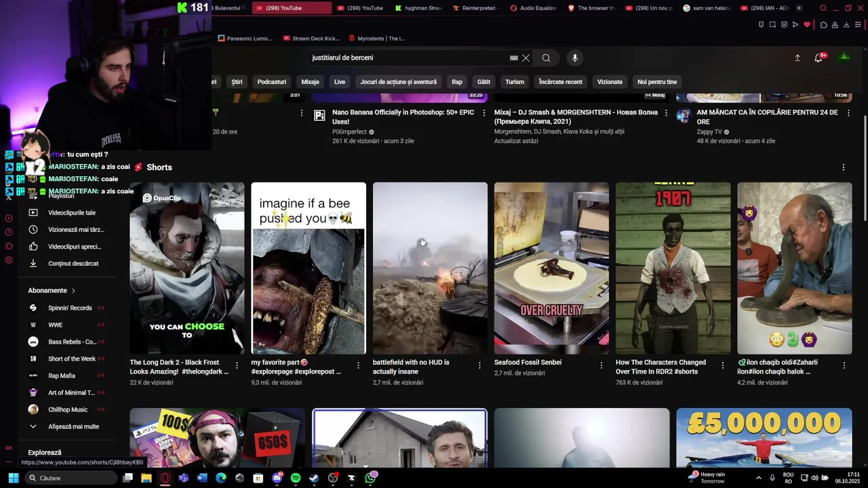Select the Podcasturi filter chip
868x488 pixels.
(x=271, y=82)
